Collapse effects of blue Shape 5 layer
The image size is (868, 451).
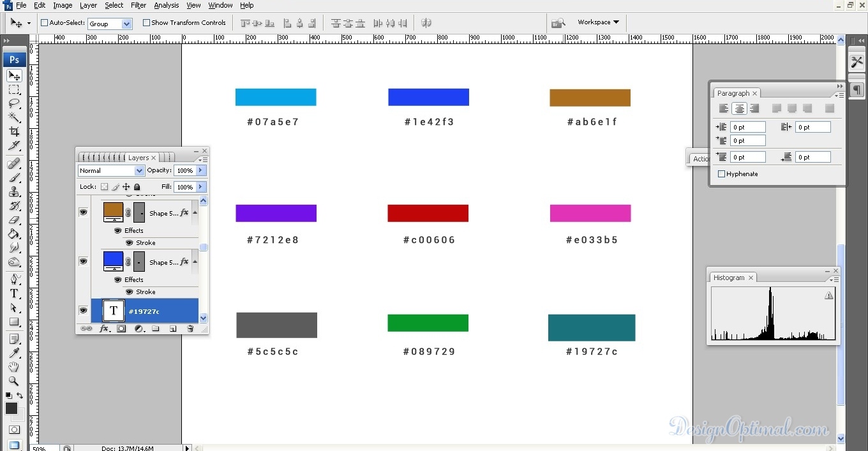tap(195, 262)
